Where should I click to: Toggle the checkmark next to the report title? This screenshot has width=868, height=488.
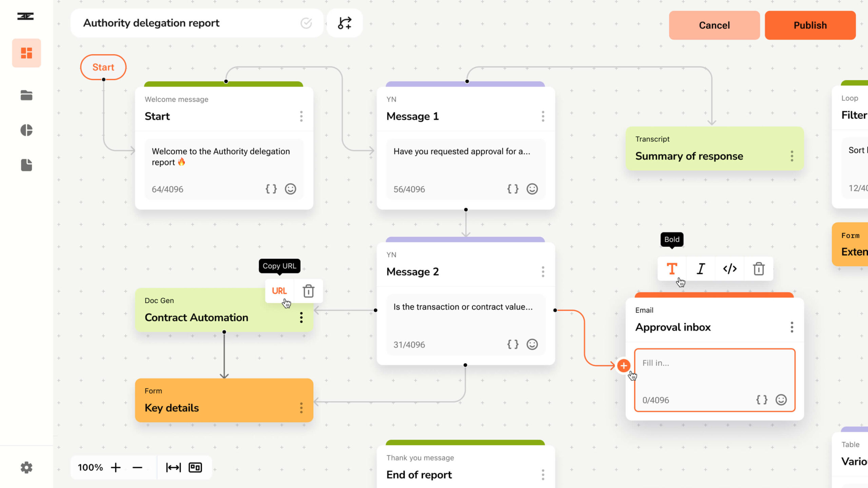(x=306, y=23)
